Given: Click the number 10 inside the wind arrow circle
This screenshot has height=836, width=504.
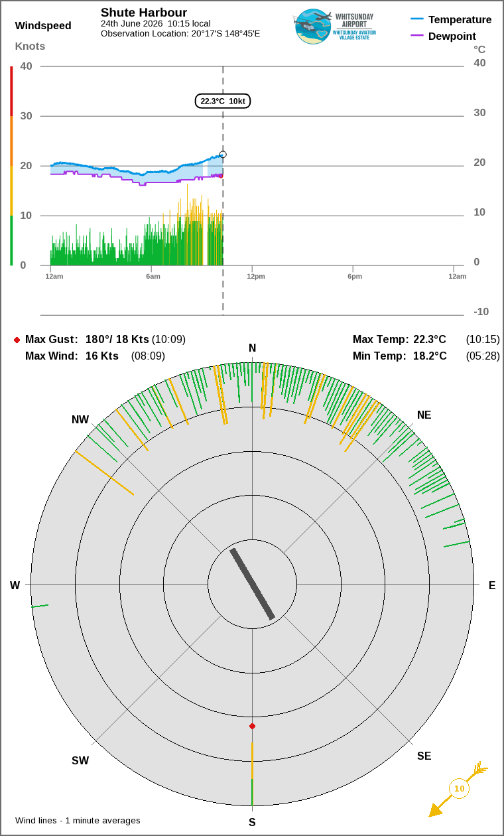Looking at the screenshot, I should click(x=458, y=789).
